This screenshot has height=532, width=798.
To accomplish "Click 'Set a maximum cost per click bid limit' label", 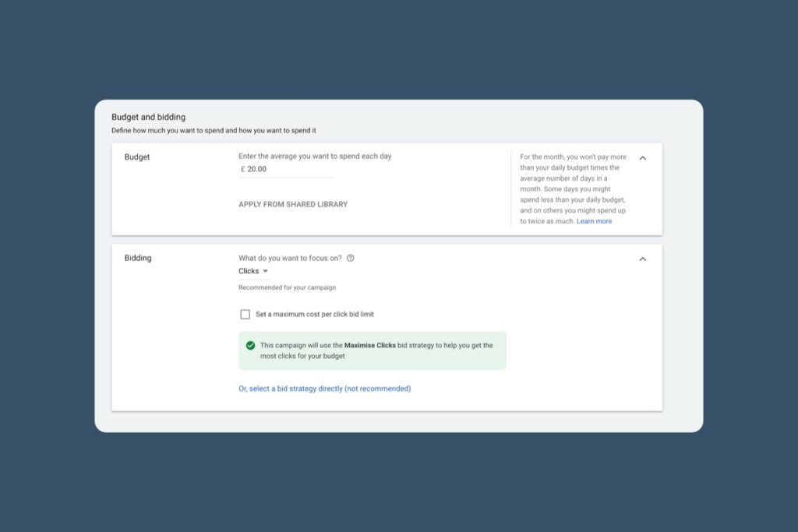I will pos(315,315).
